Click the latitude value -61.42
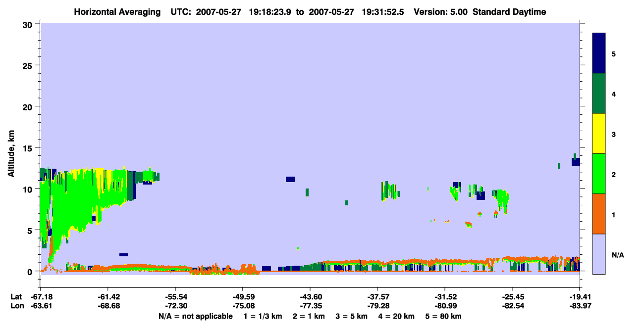Viewport: 644px width, 330px height. point(108,297)
